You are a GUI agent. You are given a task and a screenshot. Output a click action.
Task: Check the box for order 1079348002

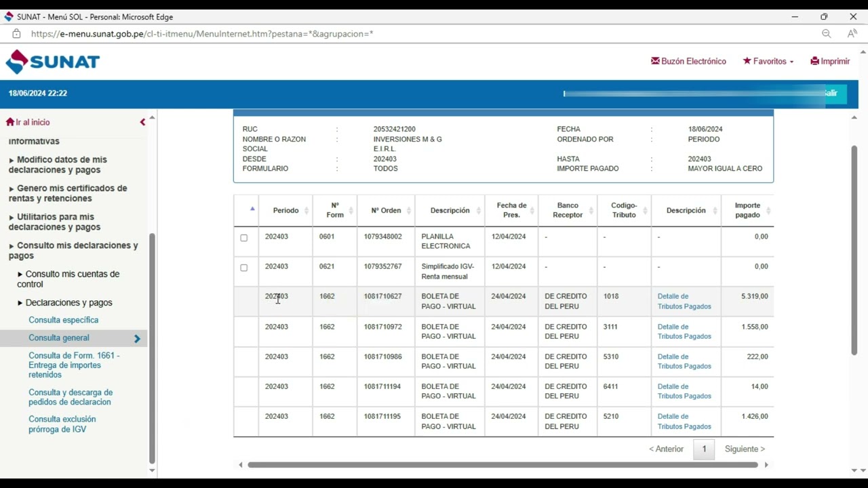pyautogui.click(x=244, y=238)
